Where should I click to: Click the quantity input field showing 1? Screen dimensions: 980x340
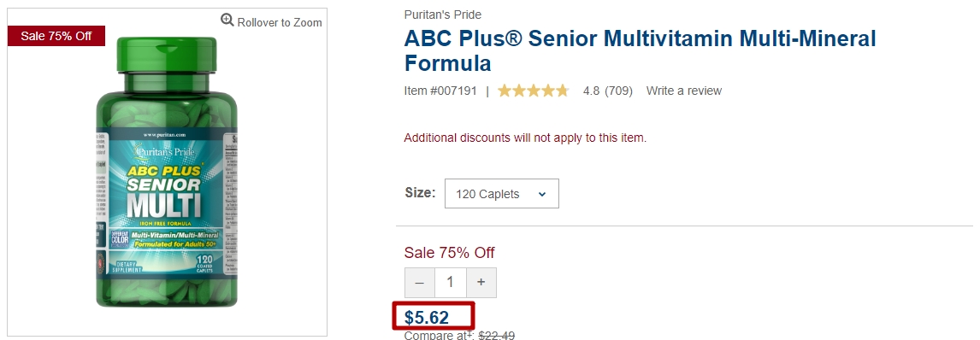pyautogui.click(x=450, y=283)
